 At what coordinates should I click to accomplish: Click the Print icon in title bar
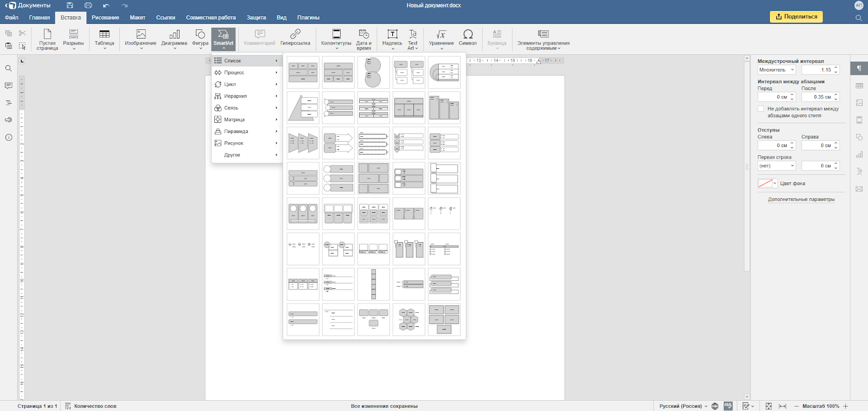pyautogui.click(x=88, y=5)
